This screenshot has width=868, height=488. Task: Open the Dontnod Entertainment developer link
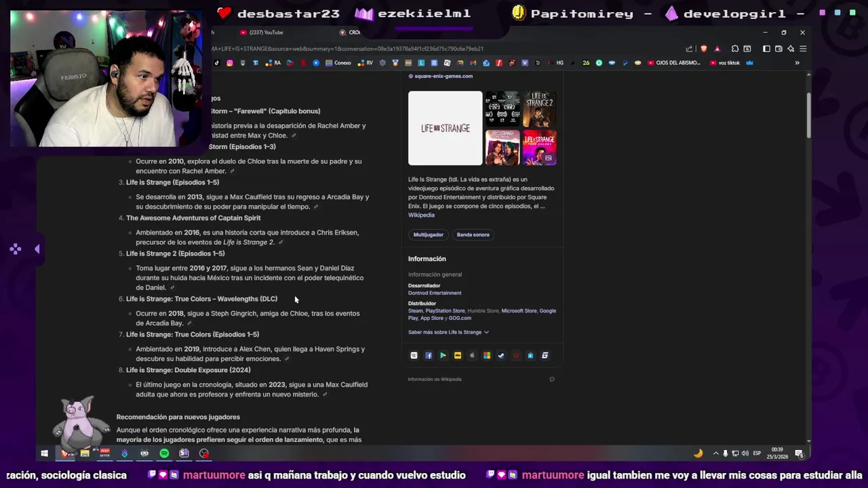point(435,293)
